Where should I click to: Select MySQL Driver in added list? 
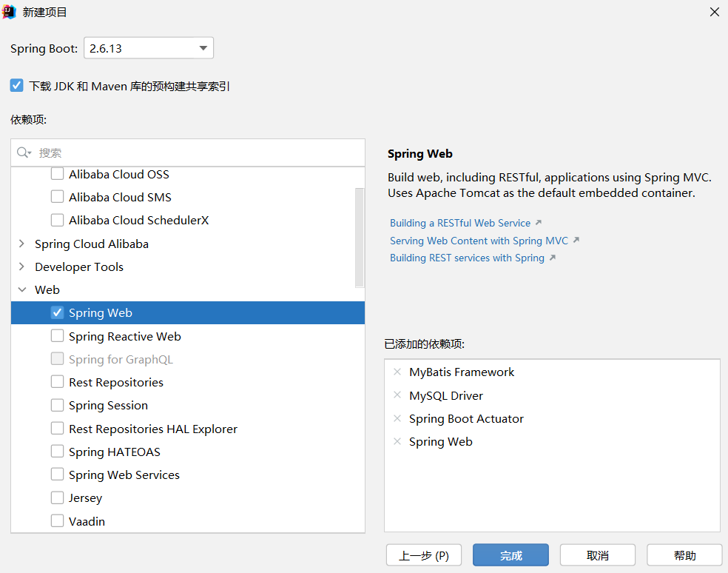445,395
